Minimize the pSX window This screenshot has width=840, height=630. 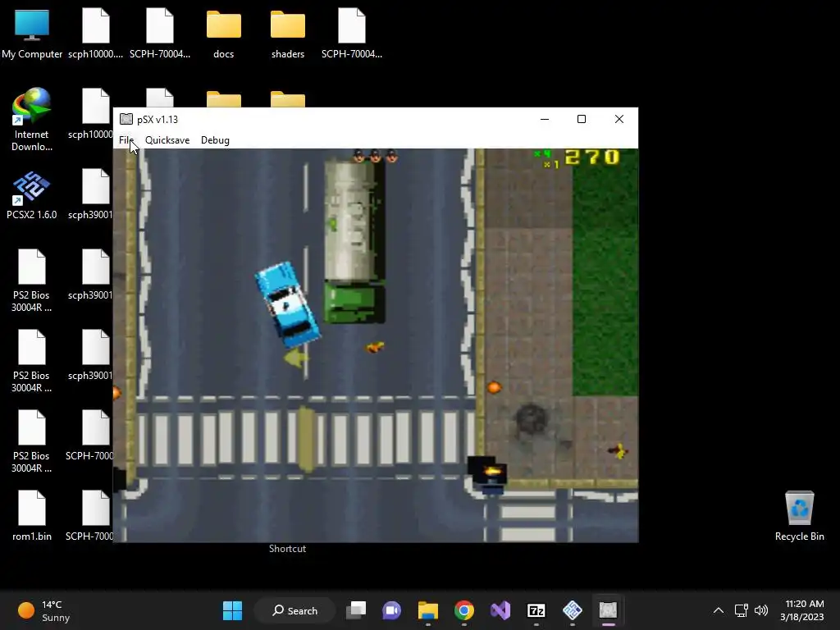coord(545,119)
